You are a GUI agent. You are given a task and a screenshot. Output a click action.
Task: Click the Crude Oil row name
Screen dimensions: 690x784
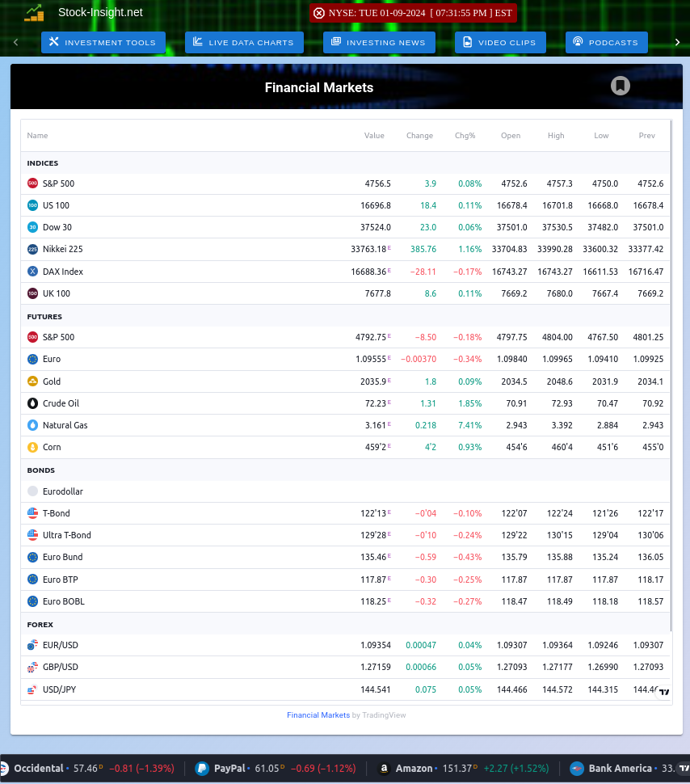coord(61,403)
